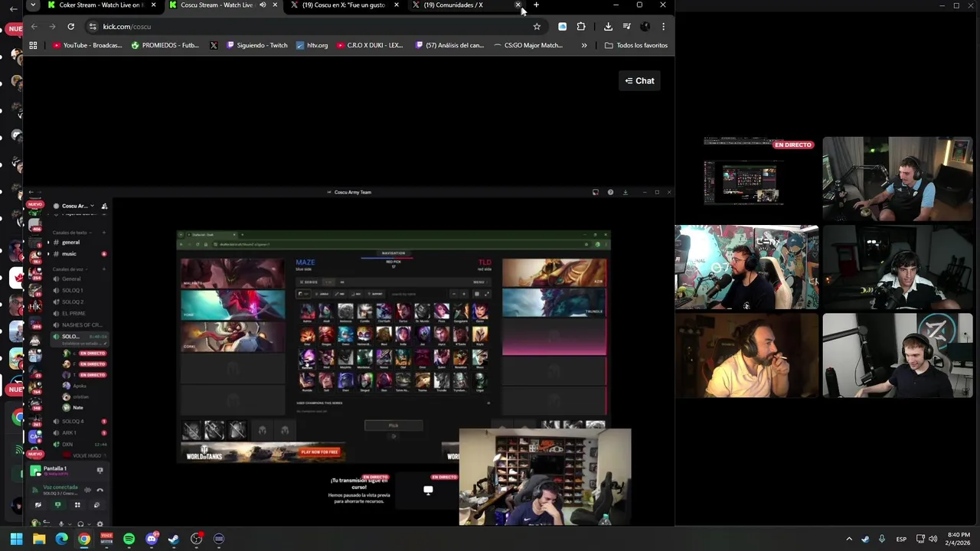980x551 pixels.
Task: Join the SOLOQ 1 voice channel
Action: tap(73, 291)
